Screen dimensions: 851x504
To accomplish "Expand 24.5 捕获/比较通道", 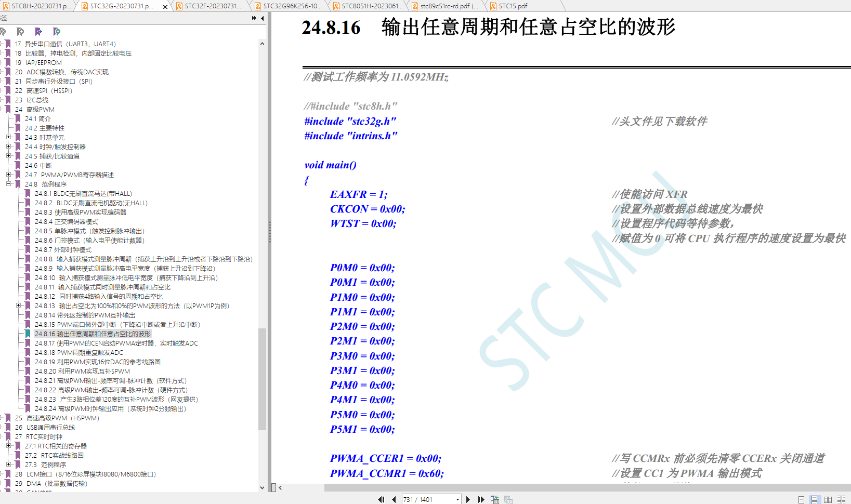I will click(x=8, y=156).
